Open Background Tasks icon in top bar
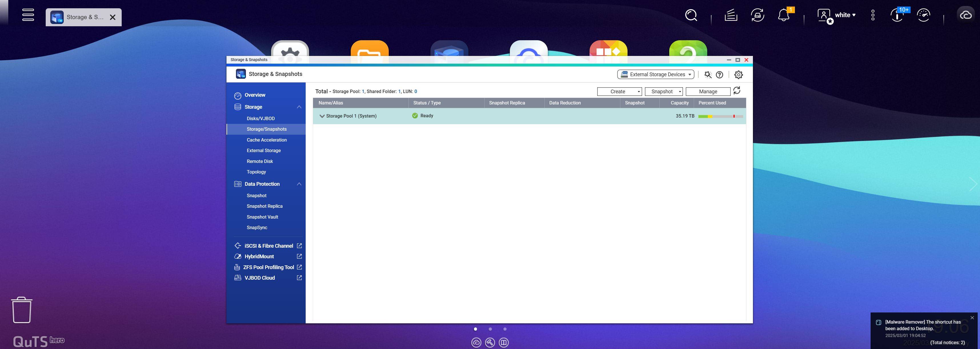The image size is (980, 349). (x=731, y=15)
